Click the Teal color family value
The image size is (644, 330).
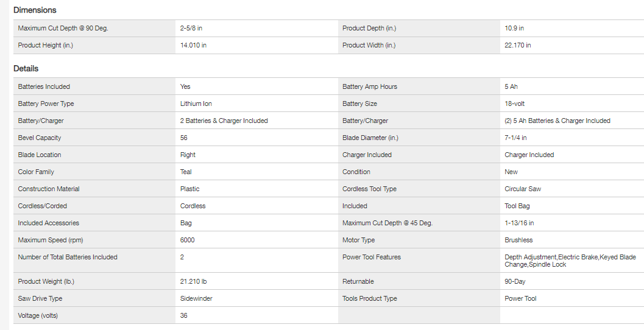coord(186,172)
